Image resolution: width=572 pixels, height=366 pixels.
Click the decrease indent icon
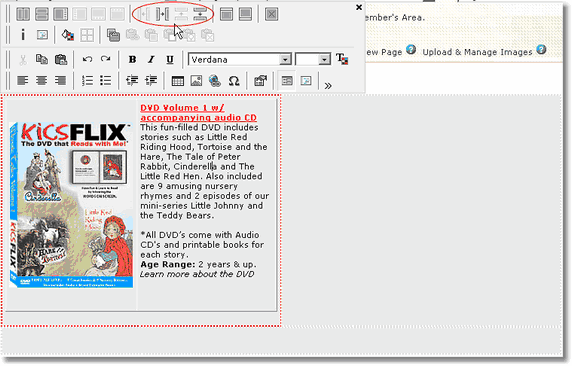click(x=132, y=80)
